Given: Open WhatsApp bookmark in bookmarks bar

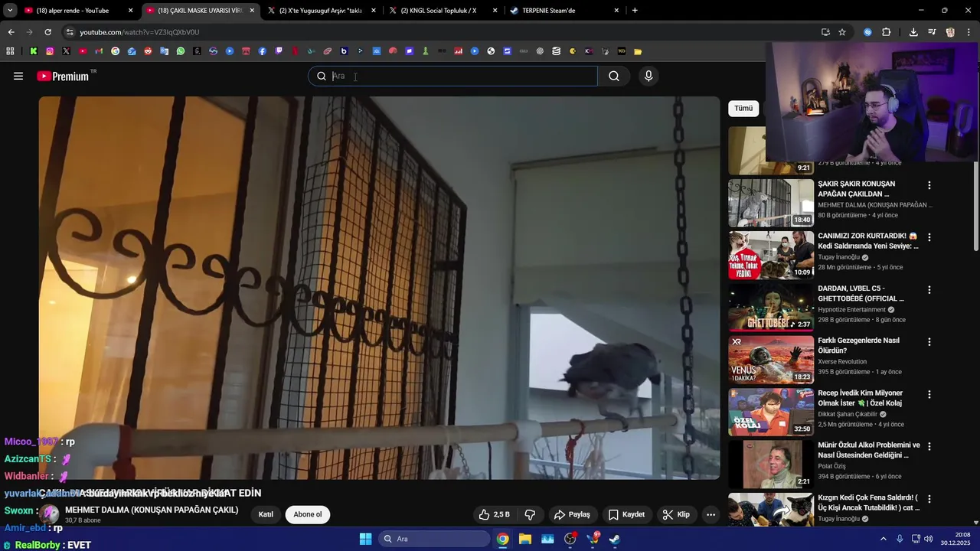Looking at the screenshot, I should click(181, 51).
